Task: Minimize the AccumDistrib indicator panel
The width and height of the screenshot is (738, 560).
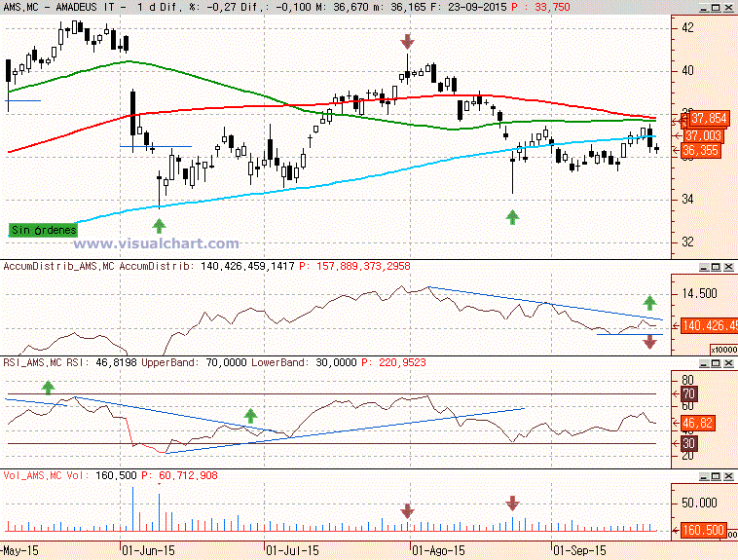Action: click(x=704, y=267)
